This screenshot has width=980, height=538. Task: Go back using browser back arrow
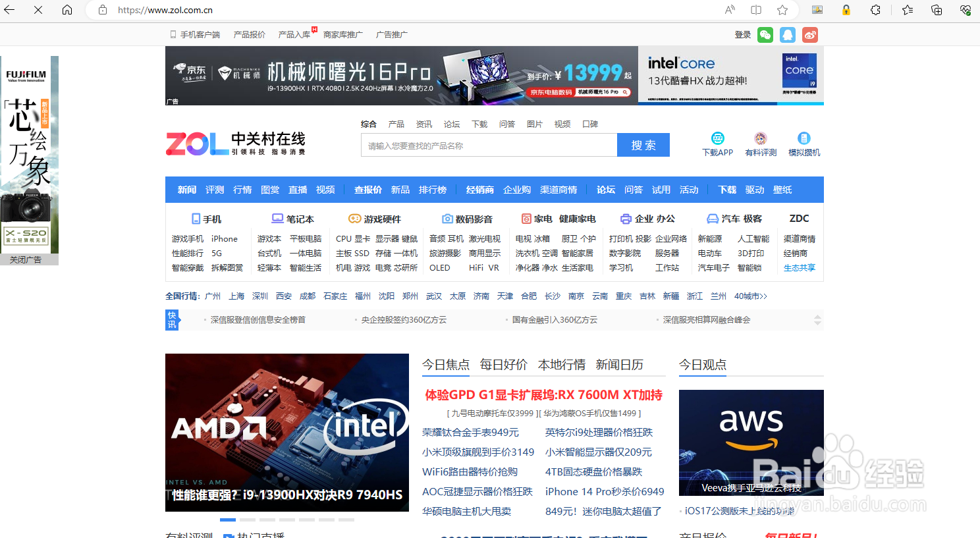click(x=9, y=10)
